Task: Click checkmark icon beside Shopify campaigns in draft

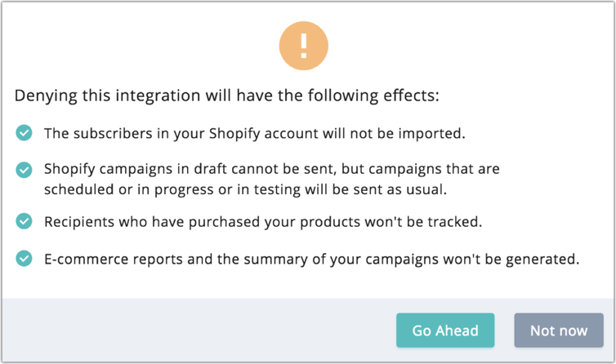Action: pyautogui.click(x=25, y=170)
